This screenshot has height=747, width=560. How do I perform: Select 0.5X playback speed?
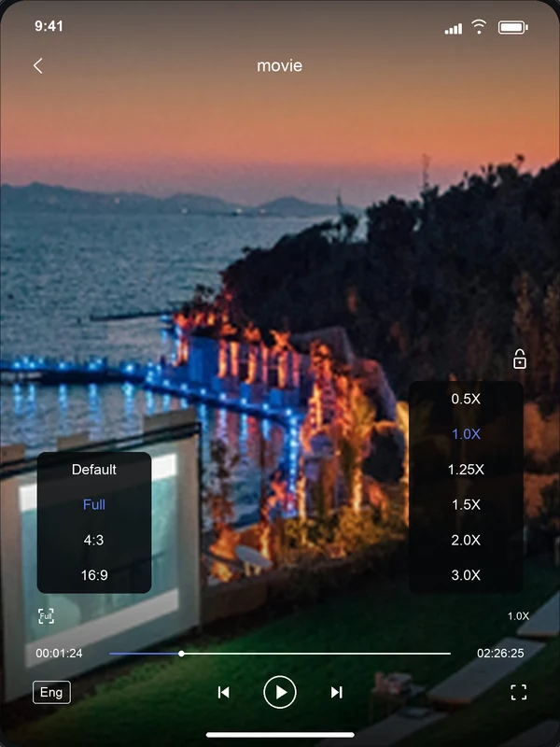(466, 399)
